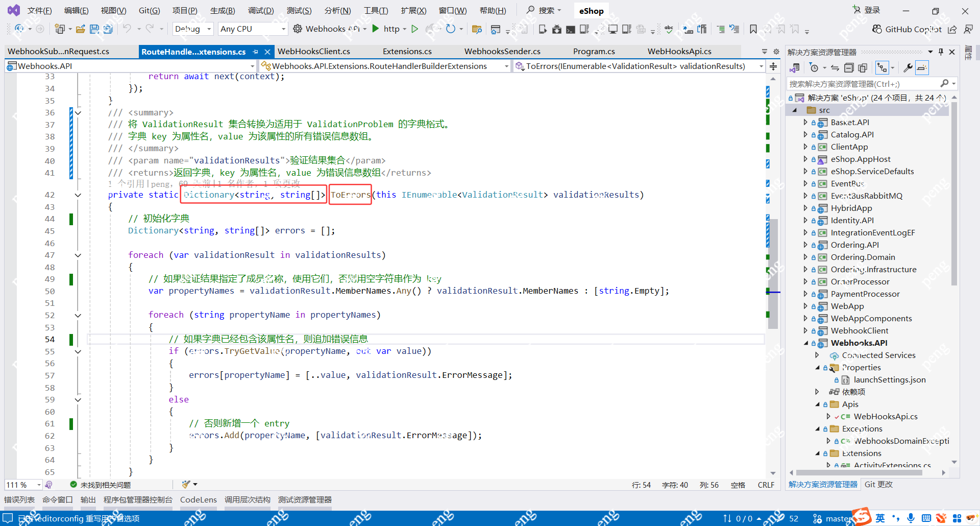Open the Any CPU platform dropdown
This screenshot has width=980, height=526.
point(252,29)
